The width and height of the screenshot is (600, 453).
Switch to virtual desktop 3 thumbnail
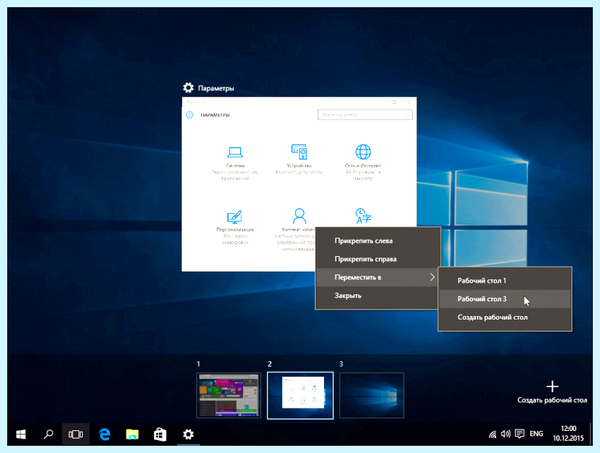[x=372, y=395]
